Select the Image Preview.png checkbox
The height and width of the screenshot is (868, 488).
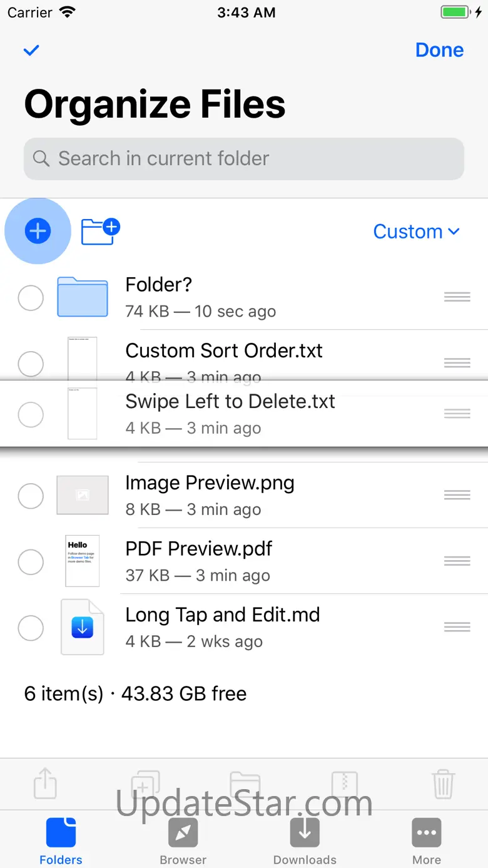[31, 496]
